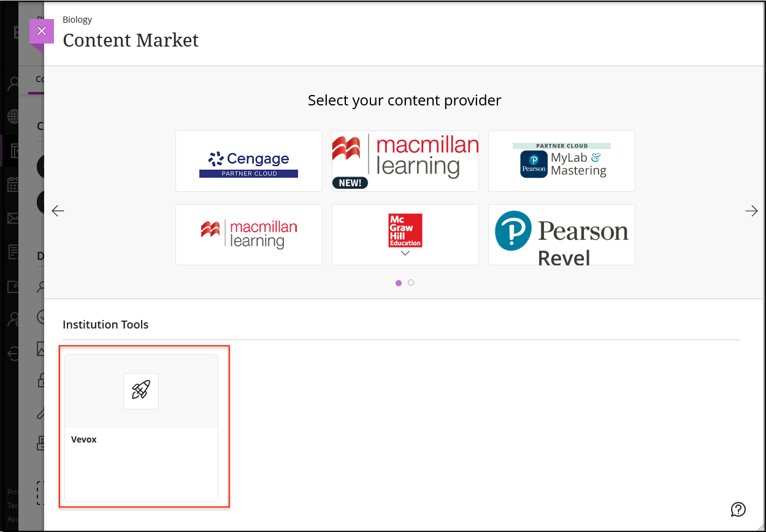
Task: Select Macmillan Learning tile without NEW badge
Action: [x=248, y=235]
